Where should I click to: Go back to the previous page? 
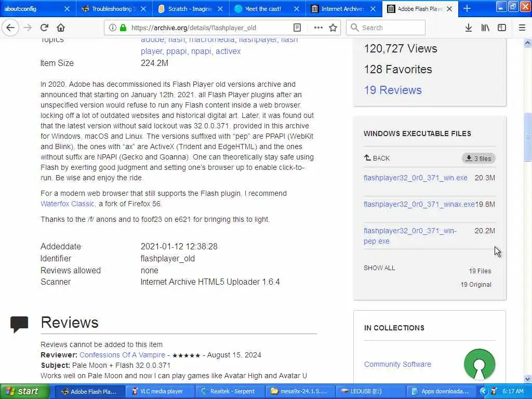click(x=10, y=28)
